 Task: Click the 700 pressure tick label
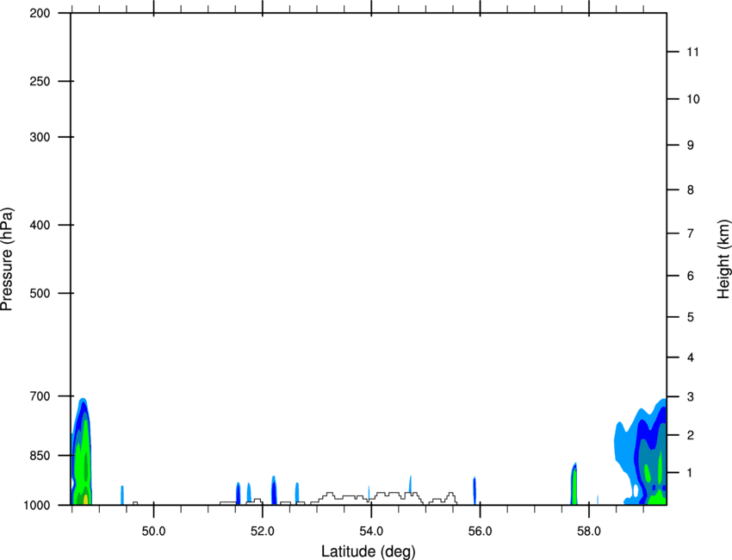(40, 396)
